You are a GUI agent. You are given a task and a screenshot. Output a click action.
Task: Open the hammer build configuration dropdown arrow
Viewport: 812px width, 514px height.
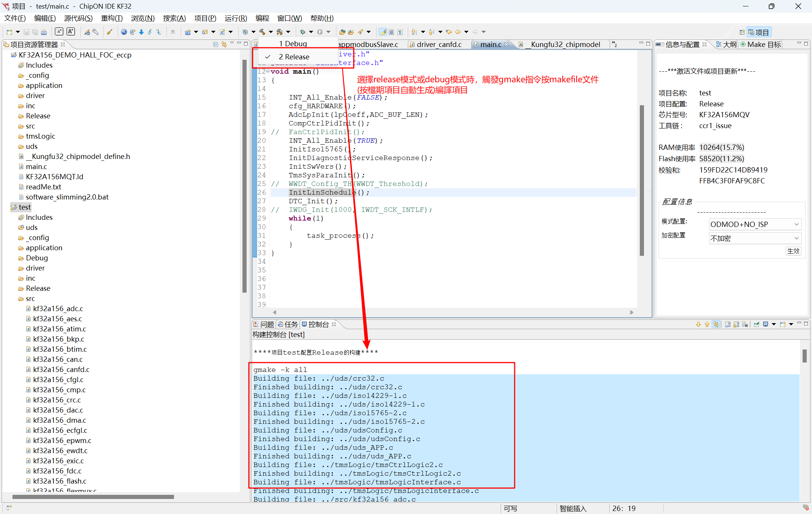click(271, 32)
